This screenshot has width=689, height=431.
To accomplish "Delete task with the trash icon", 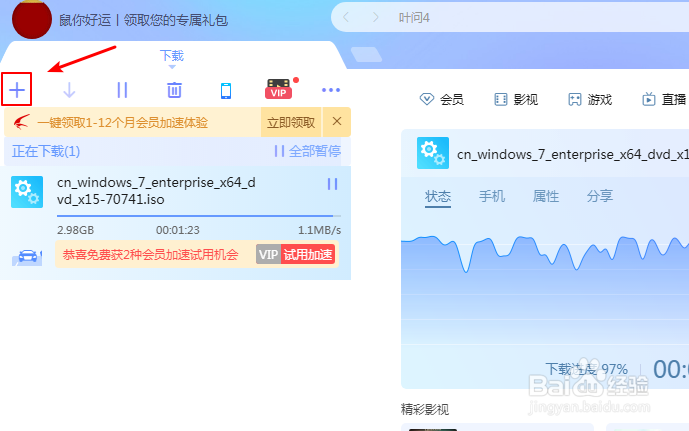I will [174, 90].
